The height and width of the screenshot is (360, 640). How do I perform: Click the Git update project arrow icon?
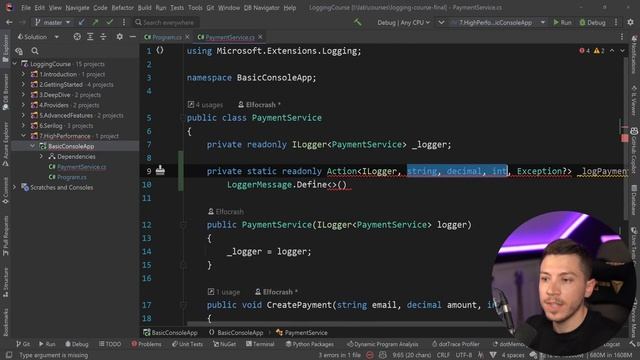click(x=82, y=22)
